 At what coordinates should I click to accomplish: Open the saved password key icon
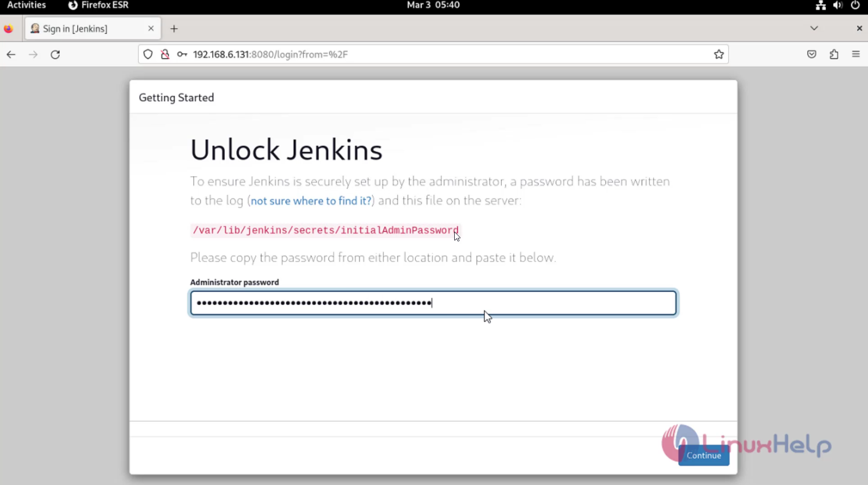182,54
